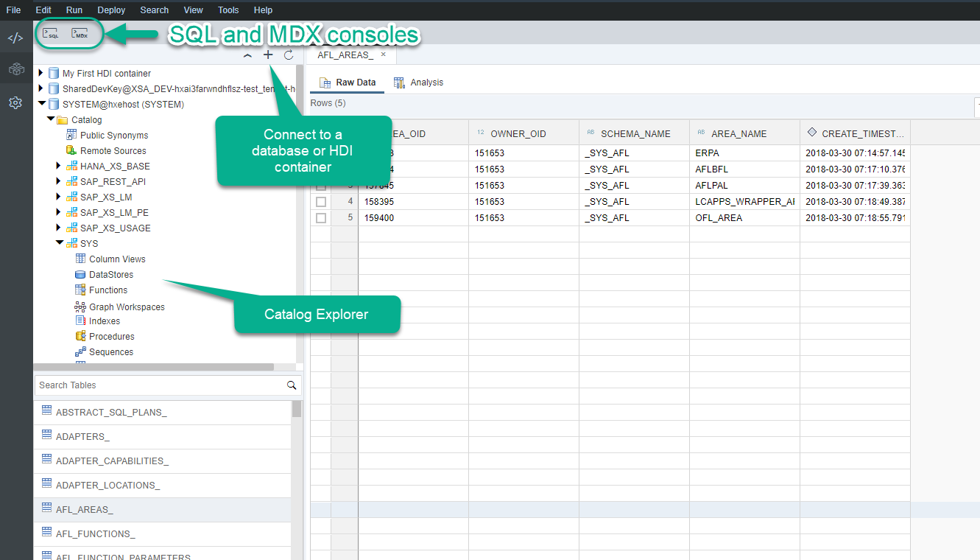Click the tree horizontal scrollbar
The width and height of the screenshot is (980, 560).
[x=153, y=367]
